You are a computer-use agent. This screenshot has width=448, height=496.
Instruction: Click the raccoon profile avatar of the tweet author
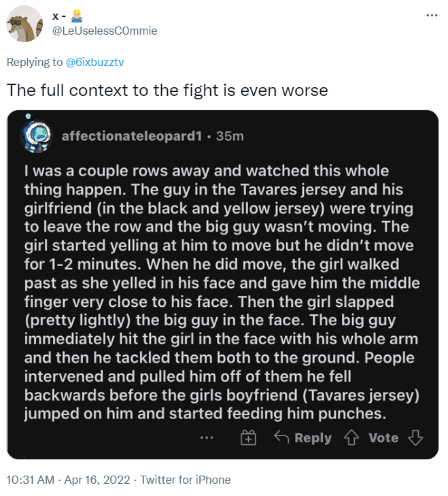click(x=24, y=24)
